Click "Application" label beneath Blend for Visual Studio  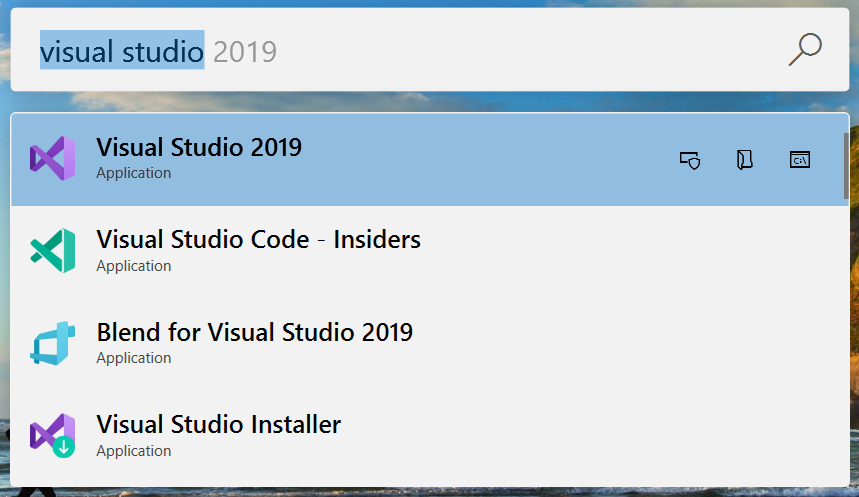pos(133,358)
